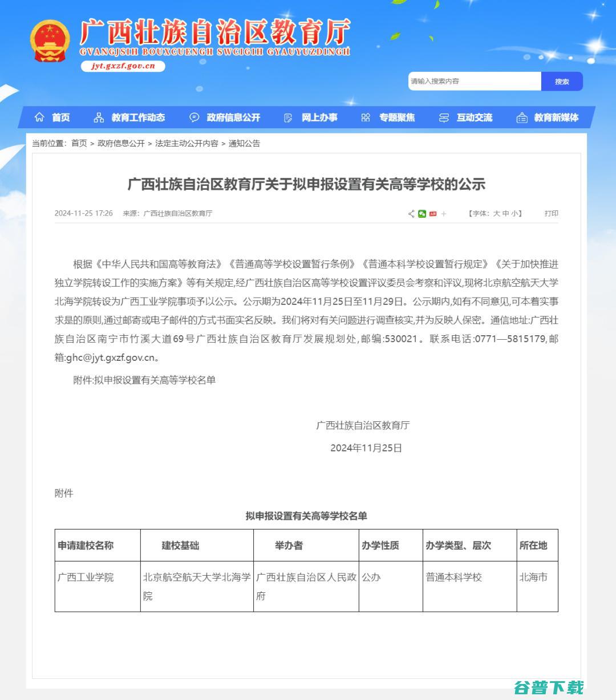Click the speech bubble icon beside 政府信息公开

click(194, 117)
